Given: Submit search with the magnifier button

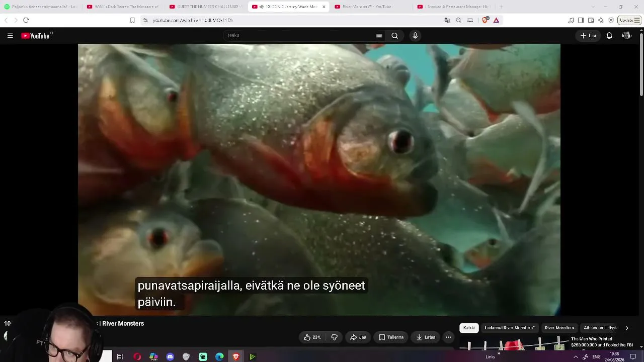Looking at the screenshot, I should tap(395, 36).
